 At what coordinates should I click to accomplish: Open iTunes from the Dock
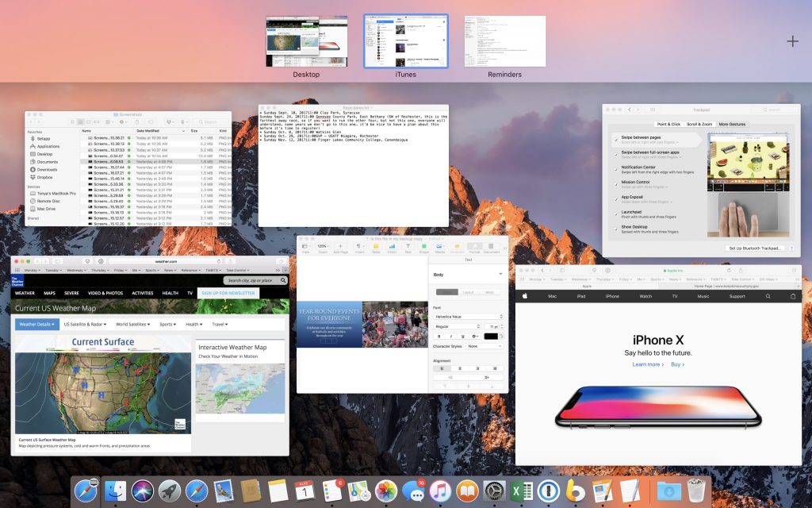pos(440,491)
